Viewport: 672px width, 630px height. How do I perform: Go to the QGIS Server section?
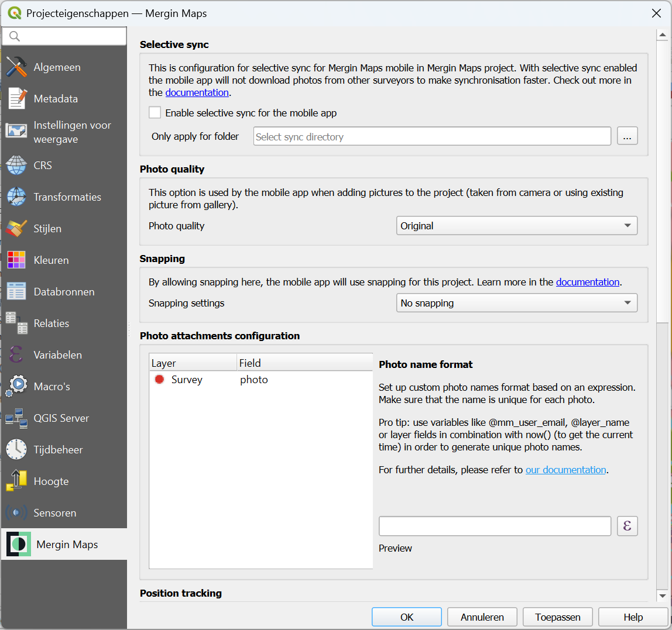pos(61,418)
